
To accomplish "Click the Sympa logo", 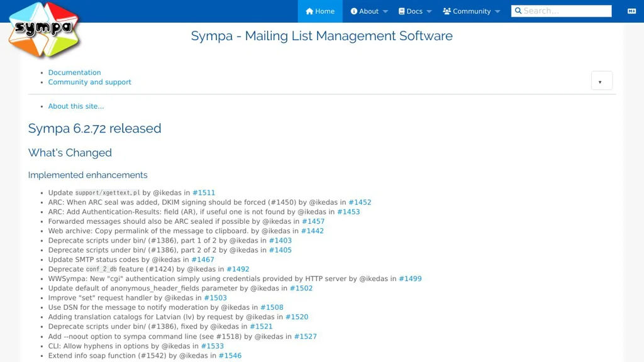I will tap(43, 30).
